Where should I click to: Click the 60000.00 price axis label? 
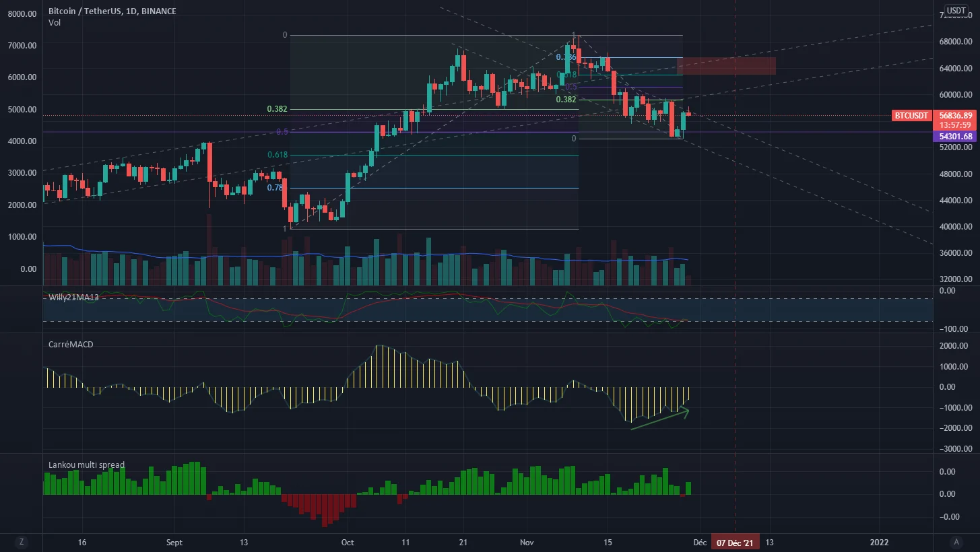pos(955,95)
